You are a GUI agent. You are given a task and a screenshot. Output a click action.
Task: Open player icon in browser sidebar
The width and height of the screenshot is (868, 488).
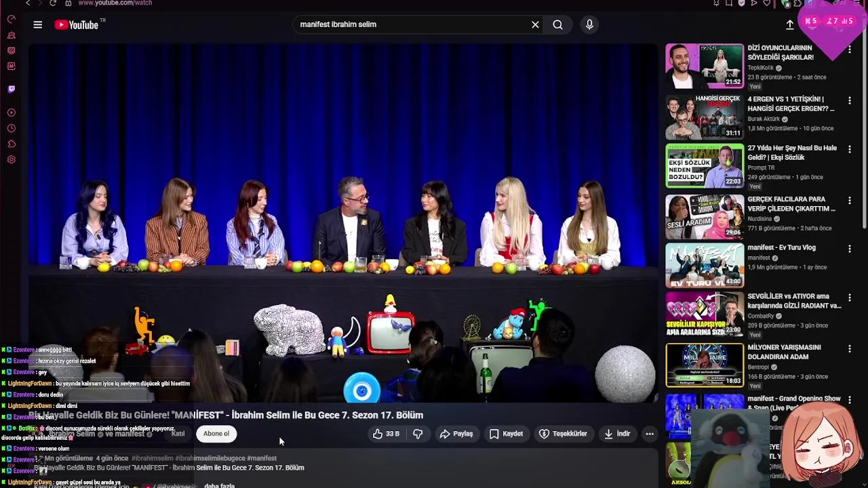click(11, 113)
